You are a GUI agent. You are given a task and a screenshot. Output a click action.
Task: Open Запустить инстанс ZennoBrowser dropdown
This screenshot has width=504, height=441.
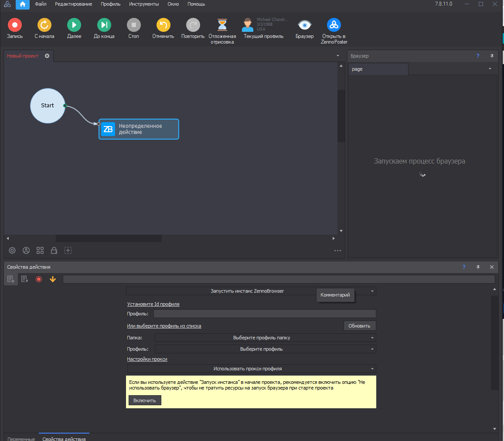(x=251, y=291)
